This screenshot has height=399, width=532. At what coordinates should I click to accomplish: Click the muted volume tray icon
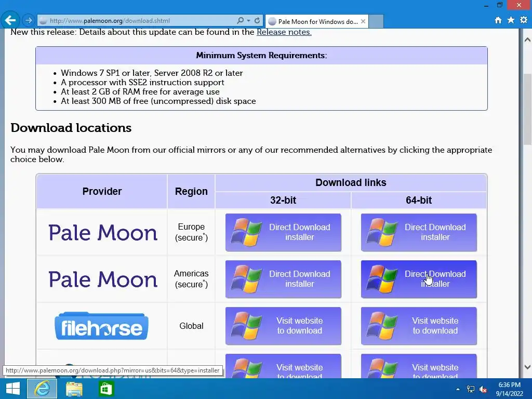point(483,389)
